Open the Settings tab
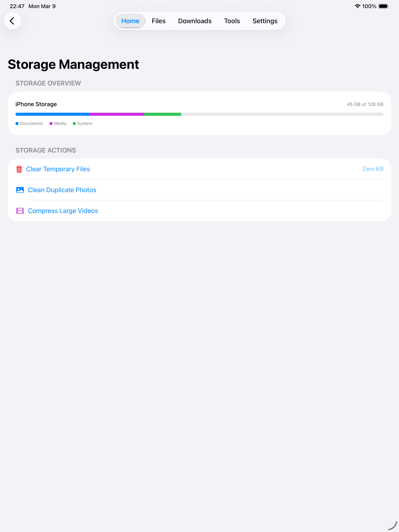 (x=265, y=21)
